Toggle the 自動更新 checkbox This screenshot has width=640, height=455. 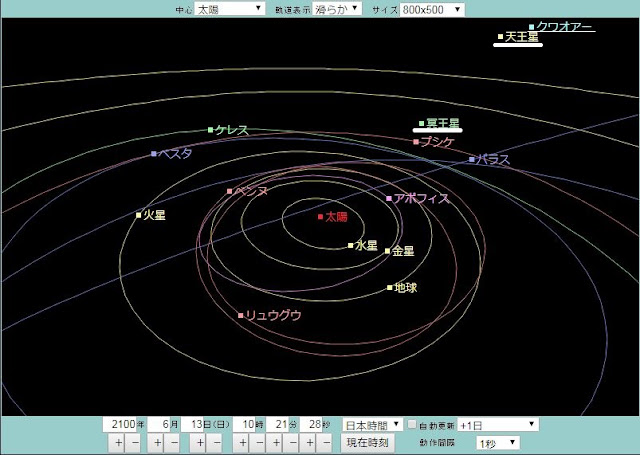click(x=412, y=424)
